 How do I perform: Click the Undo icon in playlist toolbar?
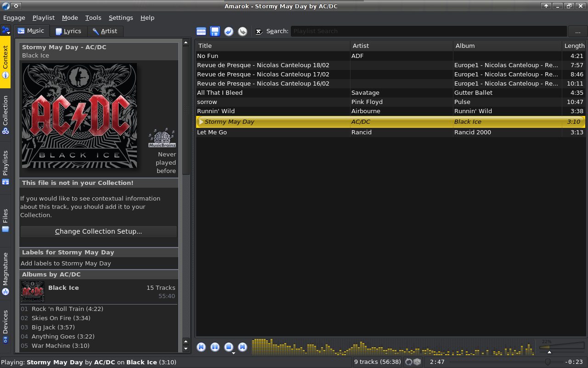tap(229, 31)
